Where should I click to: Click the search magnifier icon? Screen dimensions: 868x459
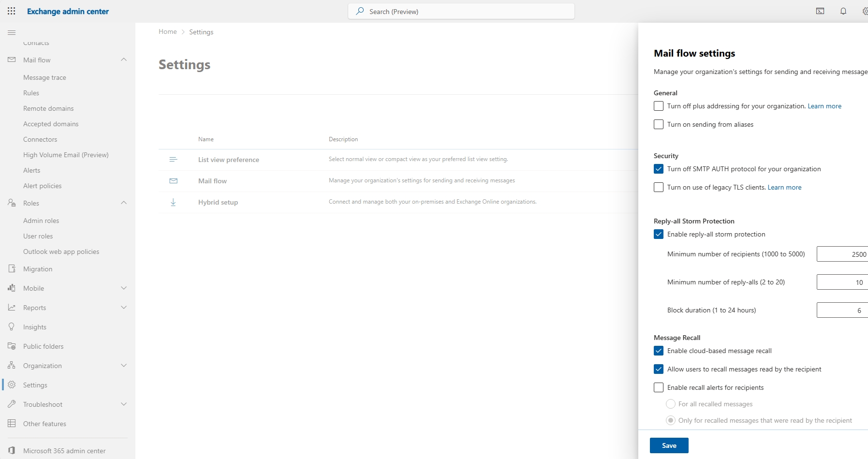(360, 11)
